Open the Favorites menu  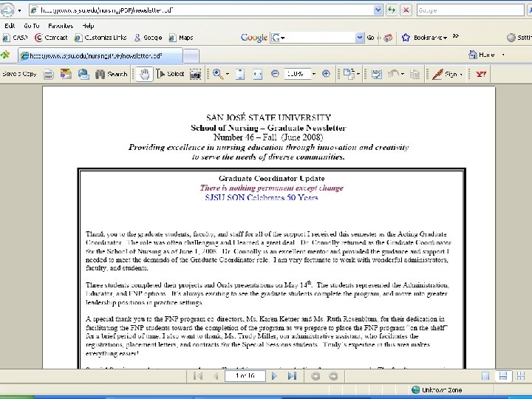pos(61,26)
